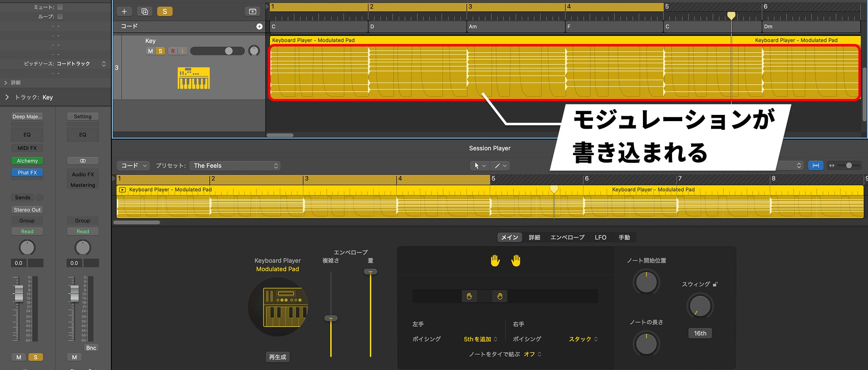
Task: Switch to the LFO tab
Action: [x=600, y=237]
